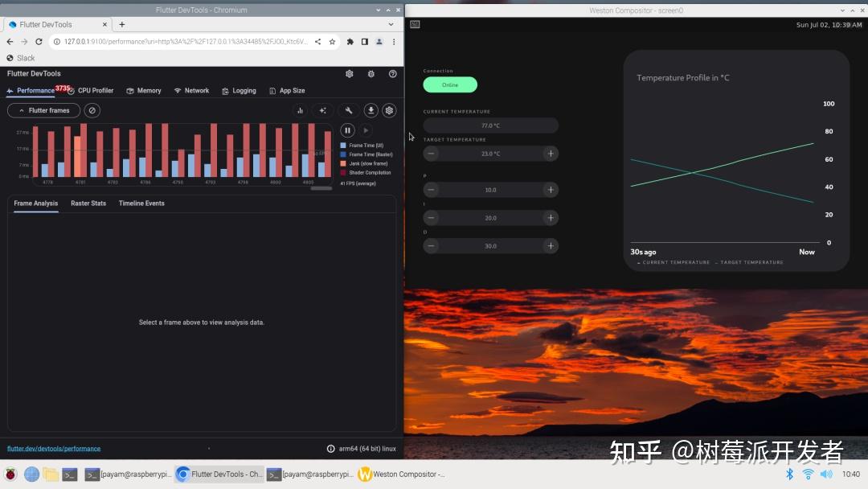Resume frame recording with the play button
Viewport: 868px width, 489px height.
[366, 129]
